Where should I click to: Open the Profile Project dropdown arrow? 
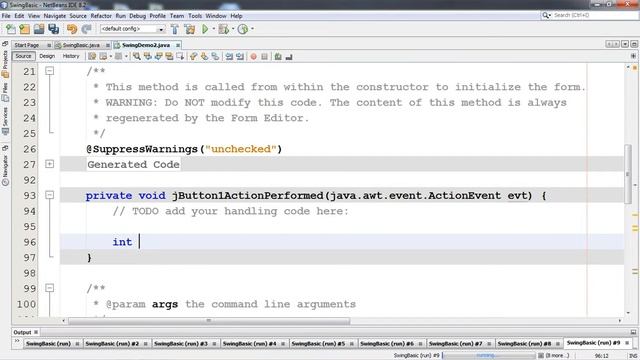click(252, 29)
